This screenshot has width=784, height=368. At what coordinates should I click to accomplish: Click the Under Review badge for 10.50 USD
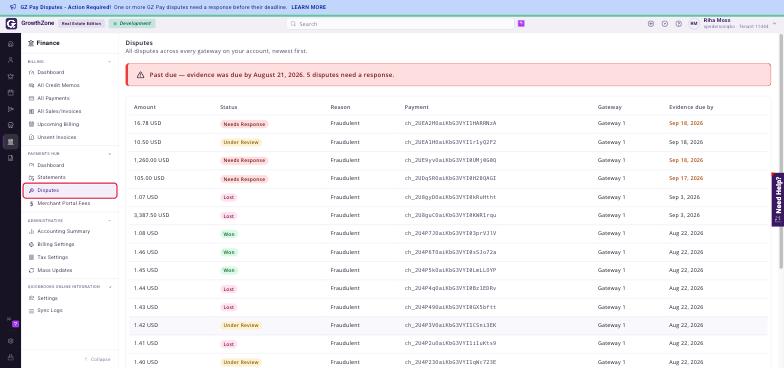[241, 142]
